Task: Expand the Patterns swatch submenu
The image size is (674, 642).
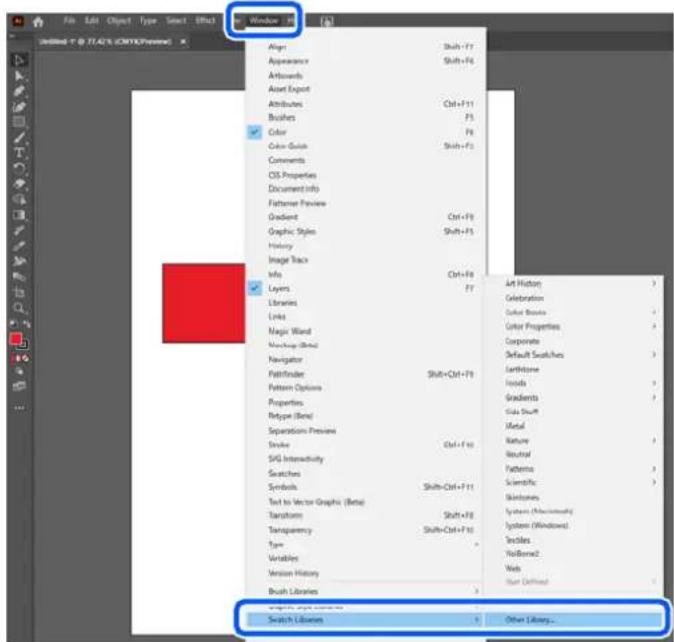Action: [x=575, y=468]
